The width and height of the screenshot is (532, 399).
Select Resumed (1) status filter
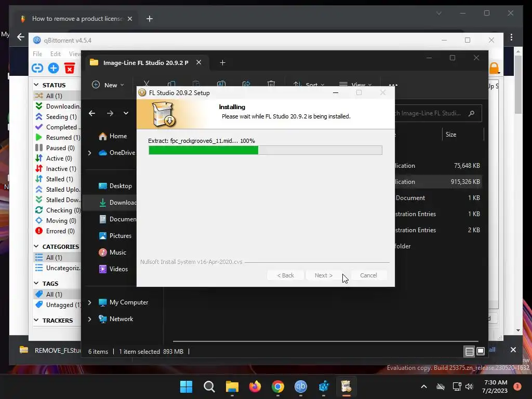(x=58, y=137)
